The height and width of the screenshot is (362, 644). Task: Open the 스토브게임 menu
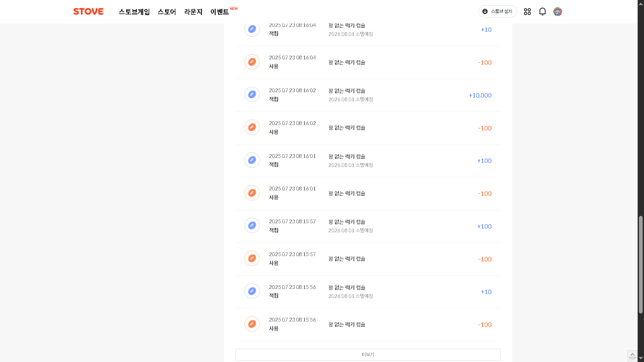[x=134, y=12]
